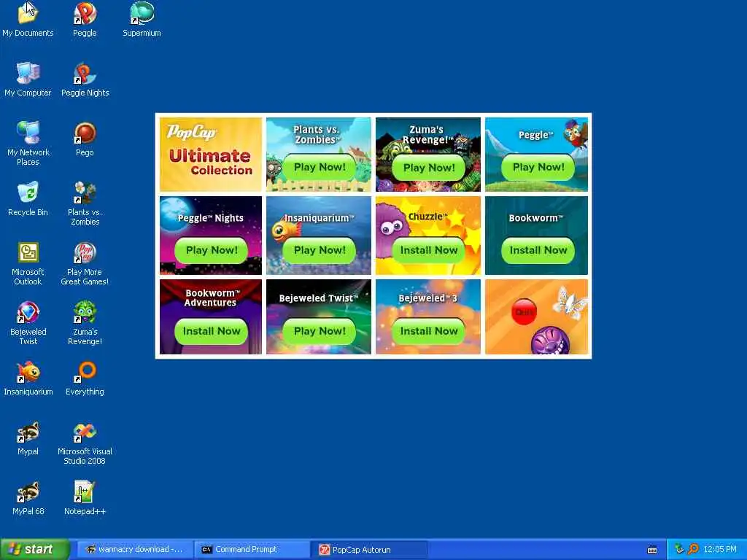Image resolution: width=747 pixels, height=560 pixels.
Task: Click the keyboard icon in the taskbar
Action: (652, 550)
